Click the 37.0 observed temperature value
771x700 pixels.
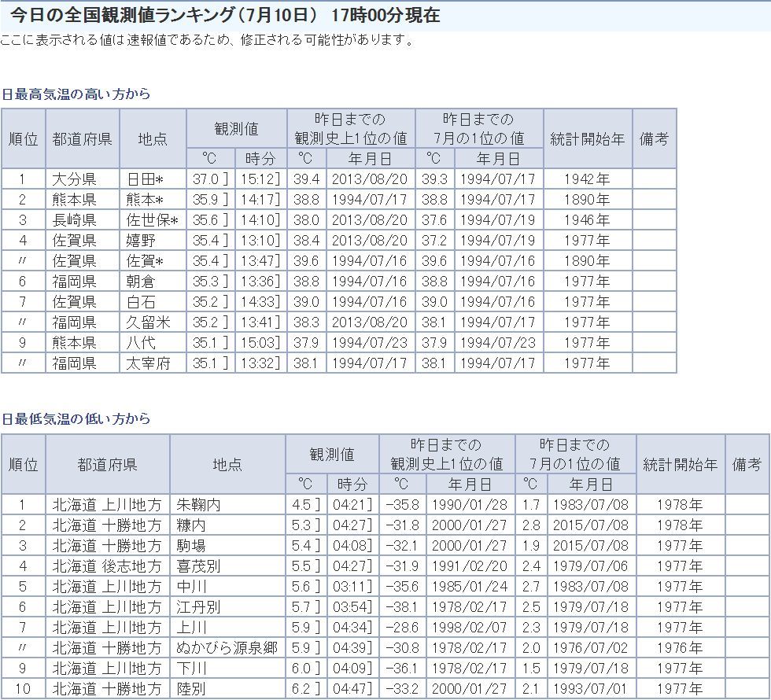click(206, 179)
